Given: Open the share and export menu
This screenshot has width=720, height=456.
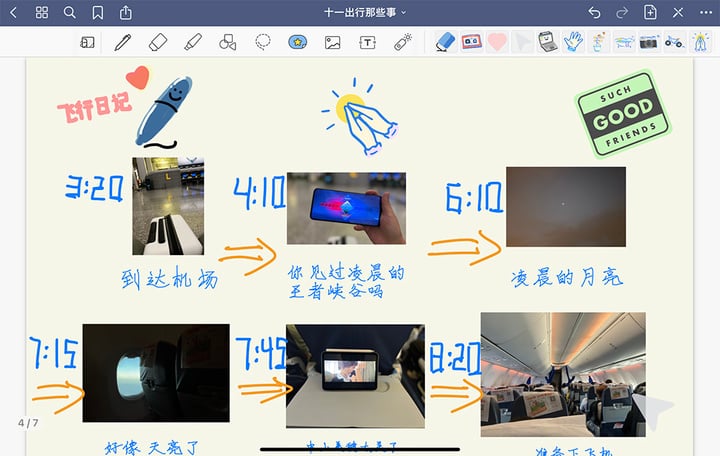Looking at the screenshot, I should tap(125, 13).
